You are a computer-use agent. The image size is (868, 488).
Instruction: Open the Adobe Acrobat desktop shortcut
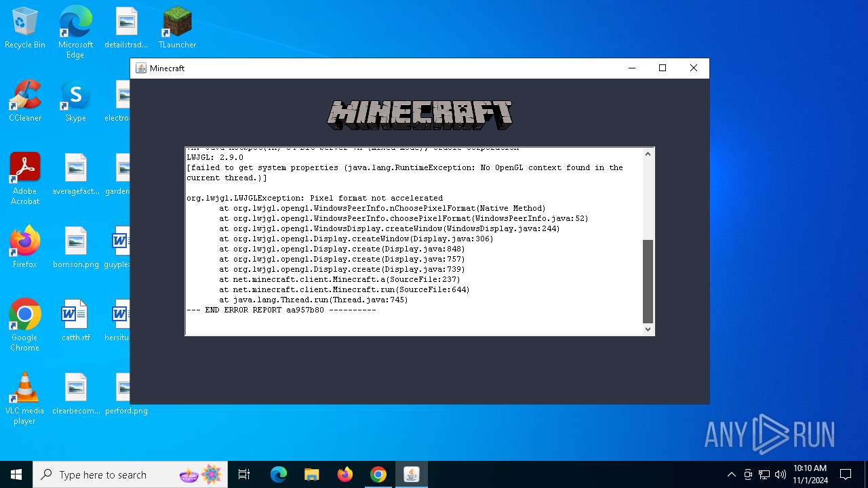tap(25, 179)
